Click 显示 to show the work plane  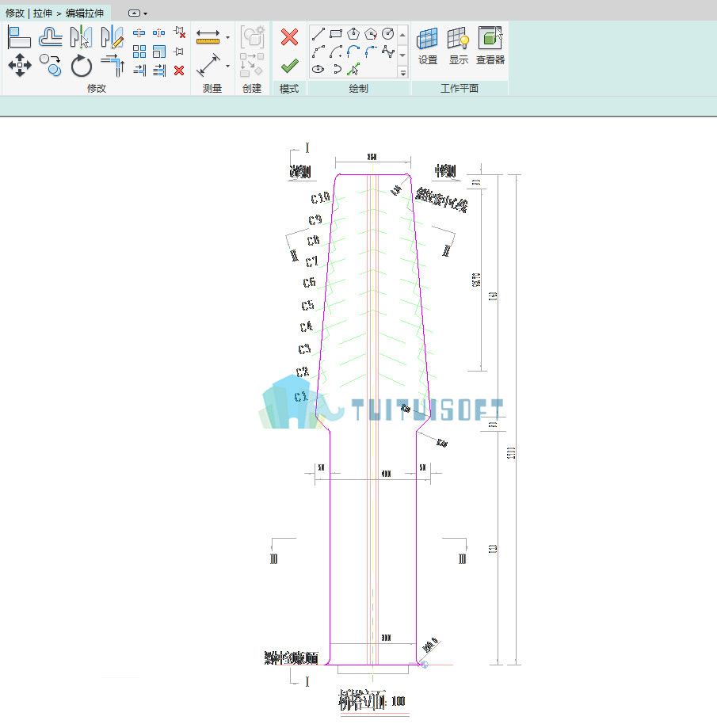pos(459,45)
